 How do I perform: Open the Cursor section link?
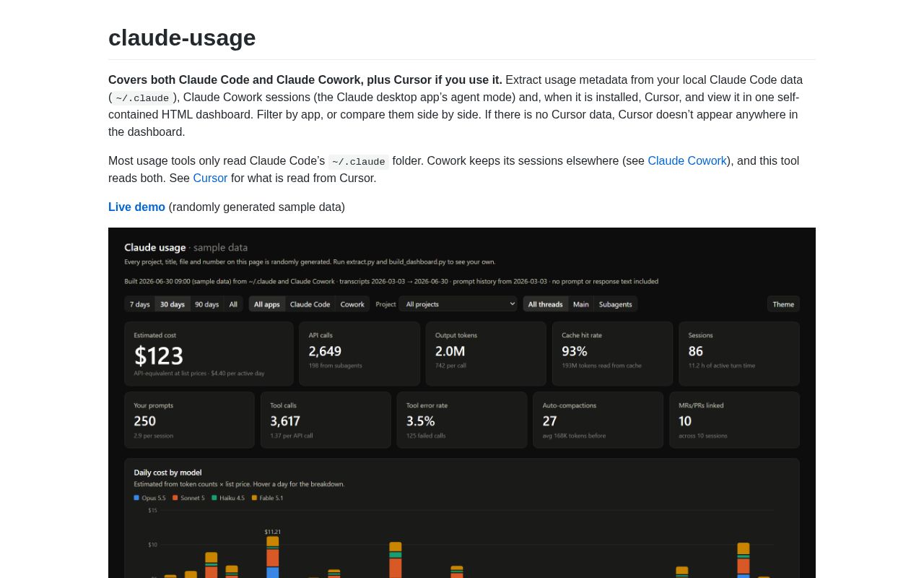pos(210,178)
